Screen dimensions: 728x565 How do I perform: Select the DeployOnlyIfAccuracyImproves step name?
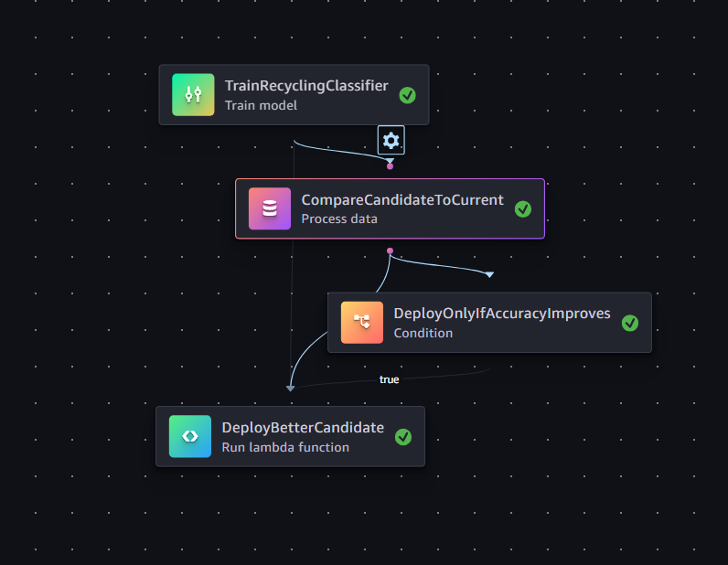[502, 314]
